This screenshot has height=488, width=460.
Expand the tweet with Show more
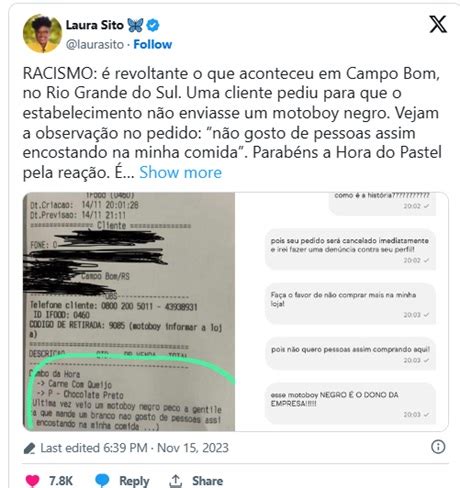tap(180, 172)
